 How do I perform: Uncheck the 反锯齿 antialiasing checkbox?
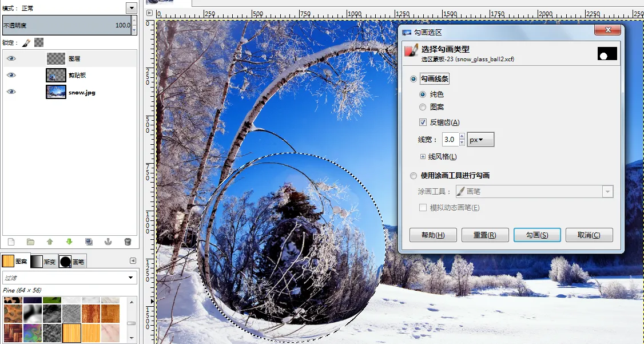coord(423,122)
